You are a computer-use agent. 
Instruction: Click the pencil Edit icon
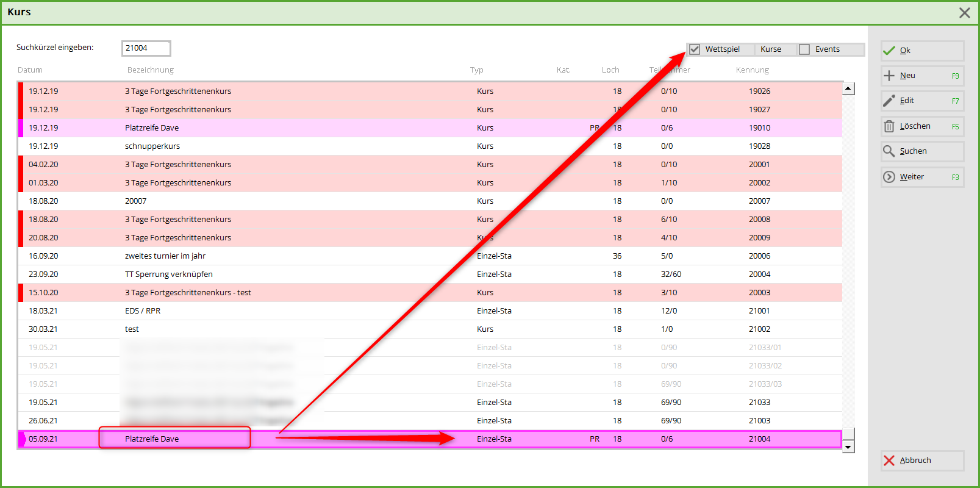pyautogui.click(x=889, y=101)
